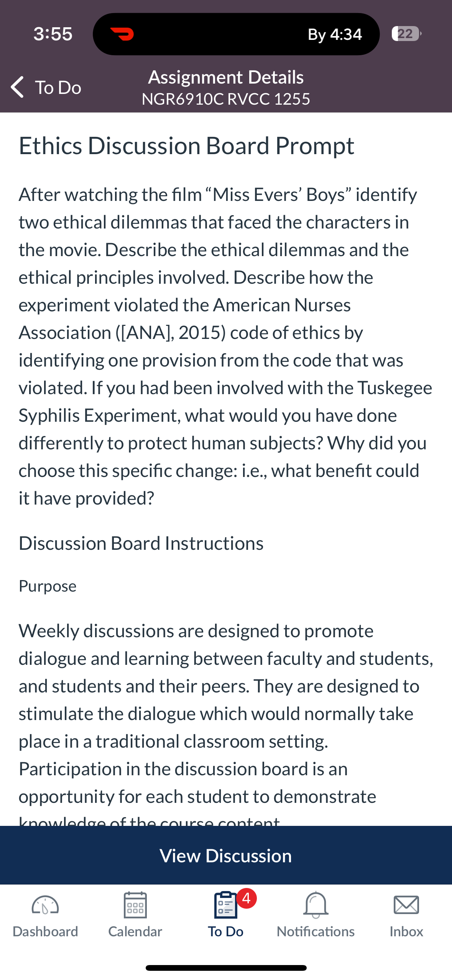The height and width of the screenshot is (980, 452).
Task: Tap the battery indicator showing 22
Action: [406, 34]
